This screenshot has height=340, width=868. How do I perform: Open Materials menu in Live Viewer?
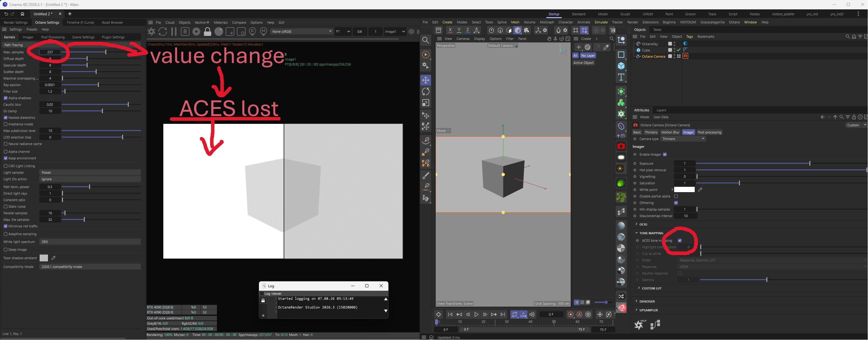coord(221,22)
